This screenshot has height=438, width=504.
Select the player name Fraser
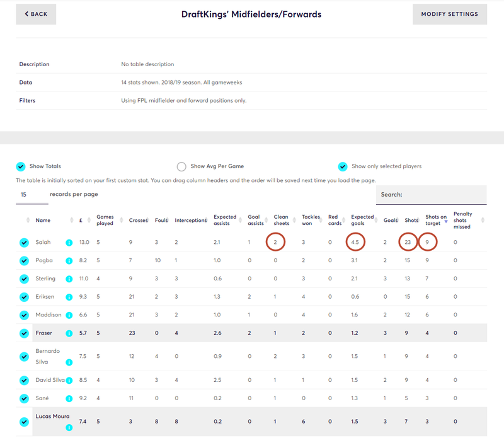point(43,333)
